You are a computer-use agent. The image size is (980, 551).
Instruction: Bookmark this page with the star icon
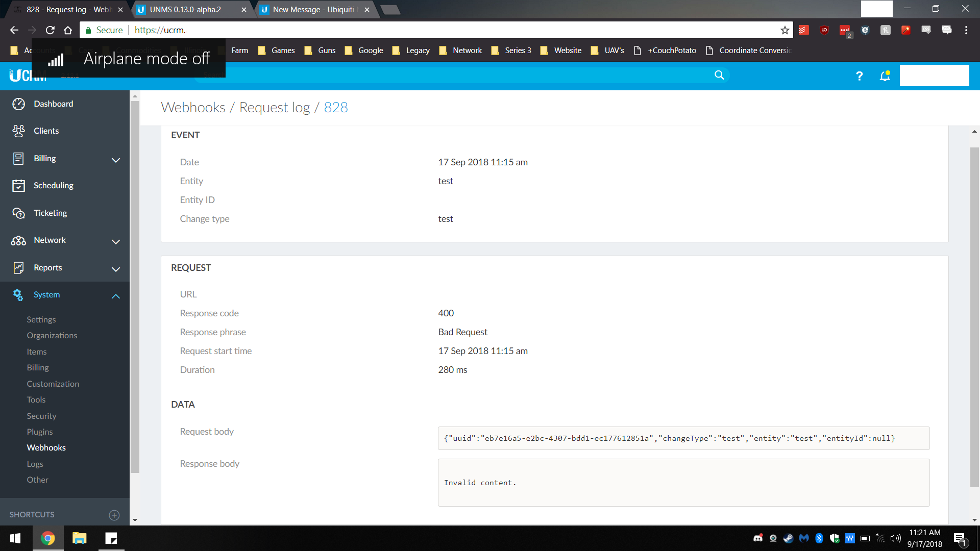pos(785,31)
